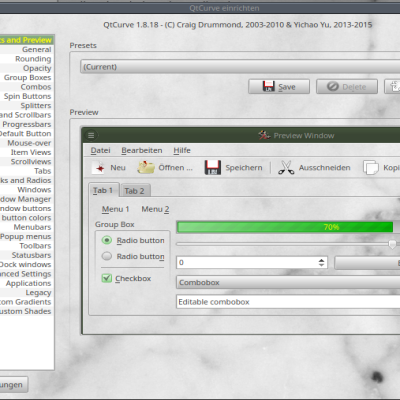Open the Bearbeiten menu
This screenshot has height=400, width=400.
[142, 150]
